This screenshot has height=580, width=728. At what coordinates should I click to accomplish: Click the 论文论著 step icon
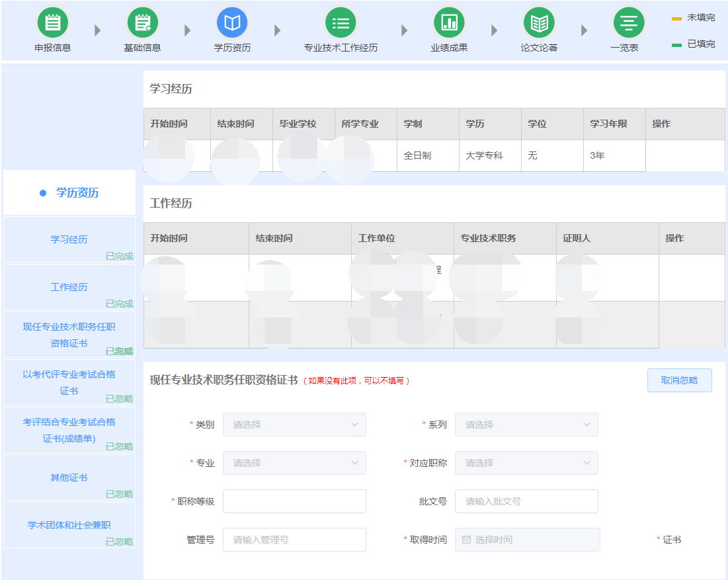tap(539, 23)
